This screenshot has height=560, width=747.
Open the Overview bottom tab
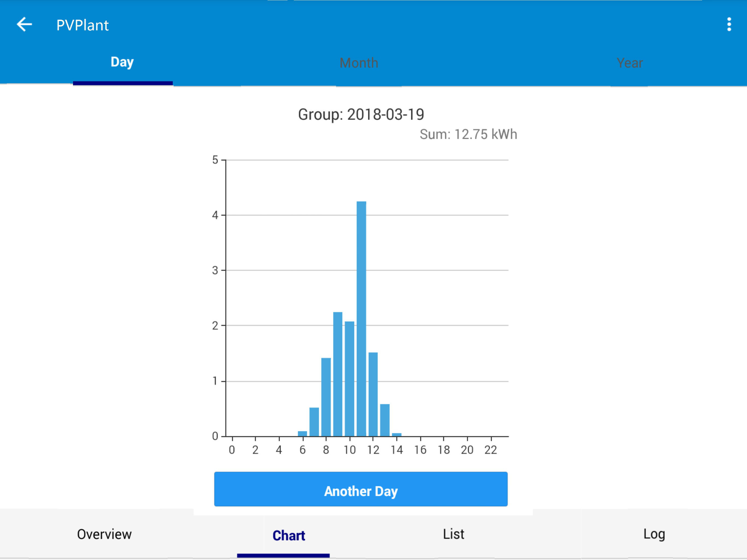pos(104,534)
